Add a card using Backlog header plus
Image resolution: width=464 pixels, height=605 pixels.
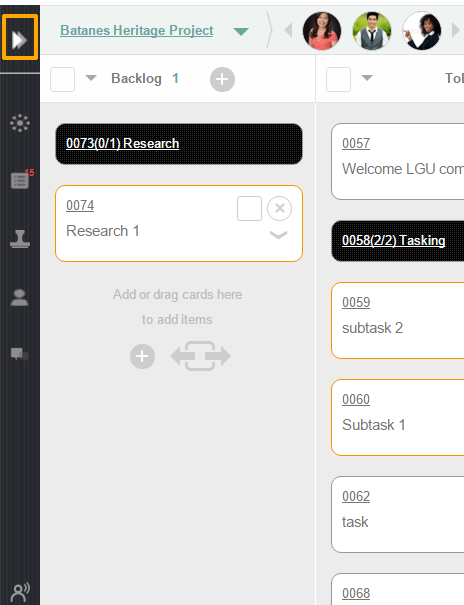[222, 79]
